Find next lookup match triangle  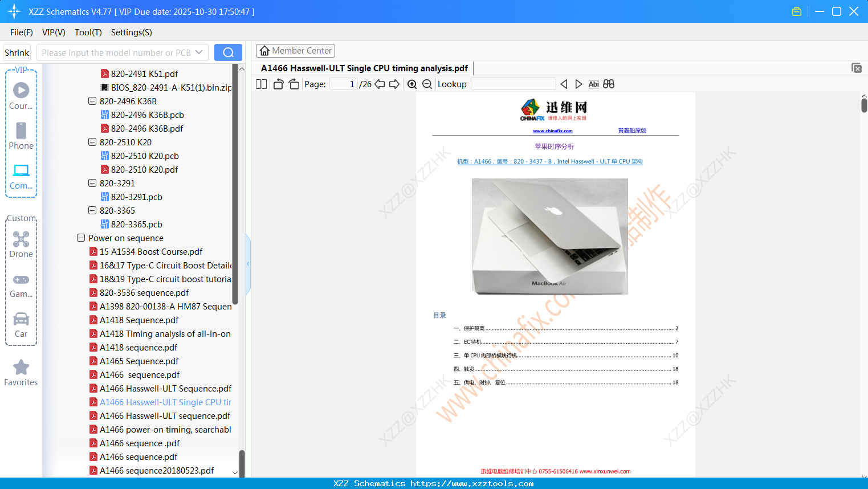click(578, 84)
